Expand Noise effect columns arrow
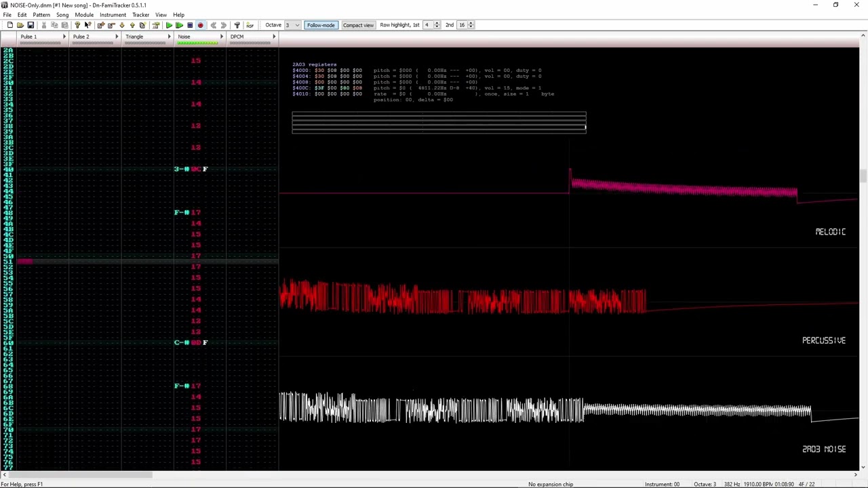The image size is (868, 488). [x=221, y=37]
